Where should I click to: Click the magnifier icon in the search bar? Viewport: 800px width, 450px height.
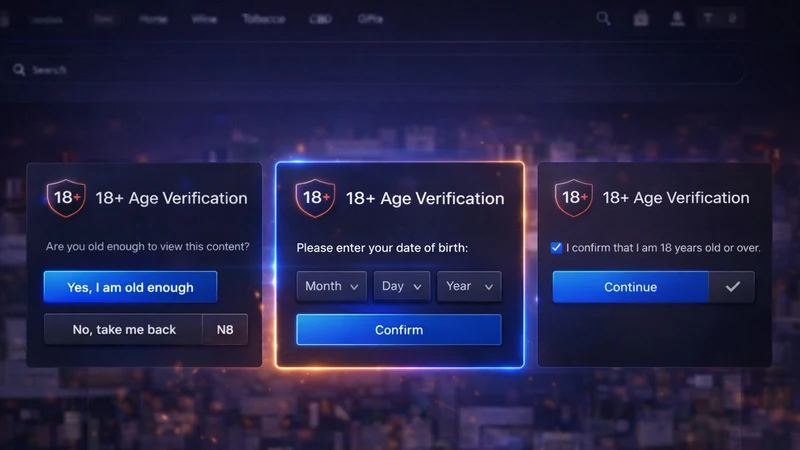click(19, 70)
